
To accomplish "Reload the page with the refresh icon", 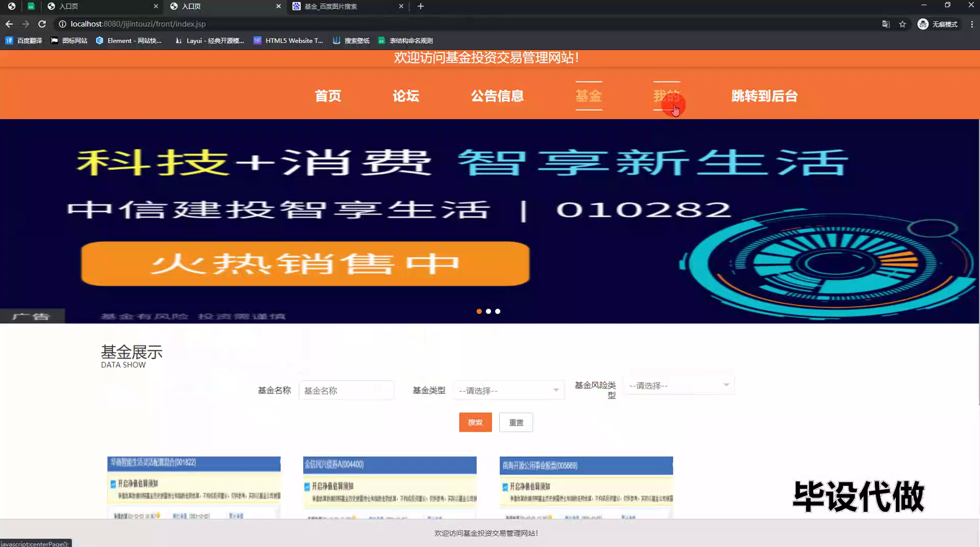I will [x=42, y=24].
